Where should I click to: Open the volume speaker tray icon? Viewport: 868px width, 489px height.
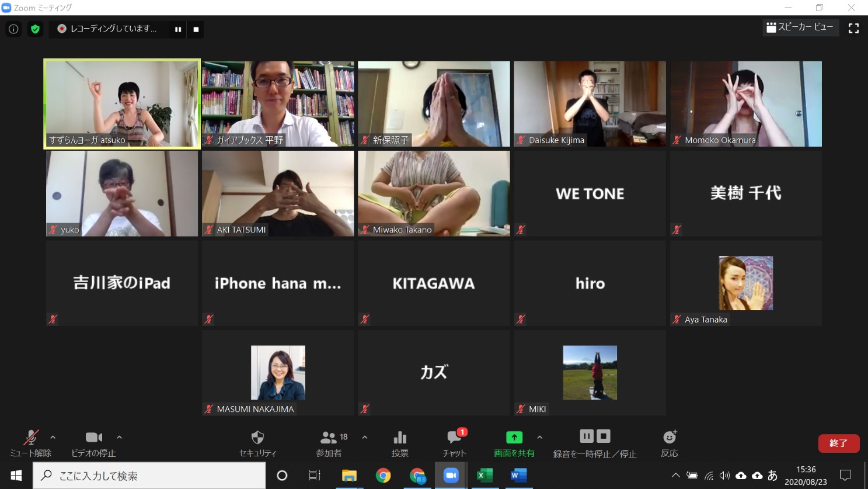(724, 476)
